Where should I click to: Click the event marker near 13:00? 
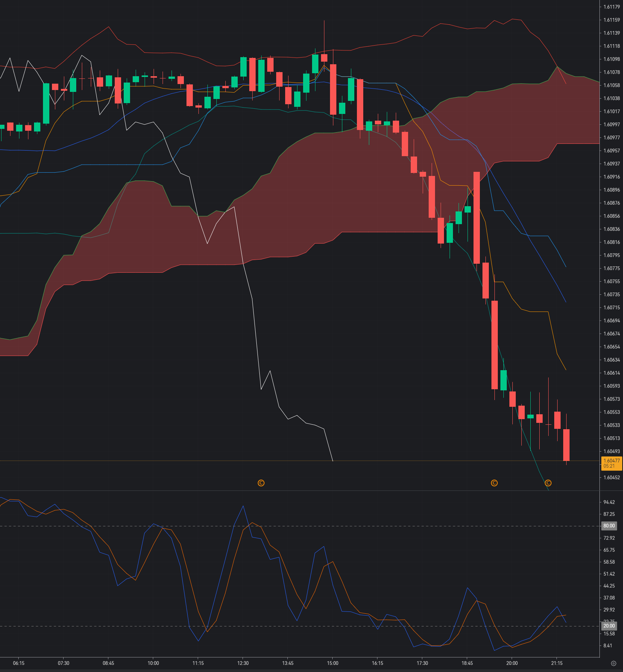pos(261,483)
